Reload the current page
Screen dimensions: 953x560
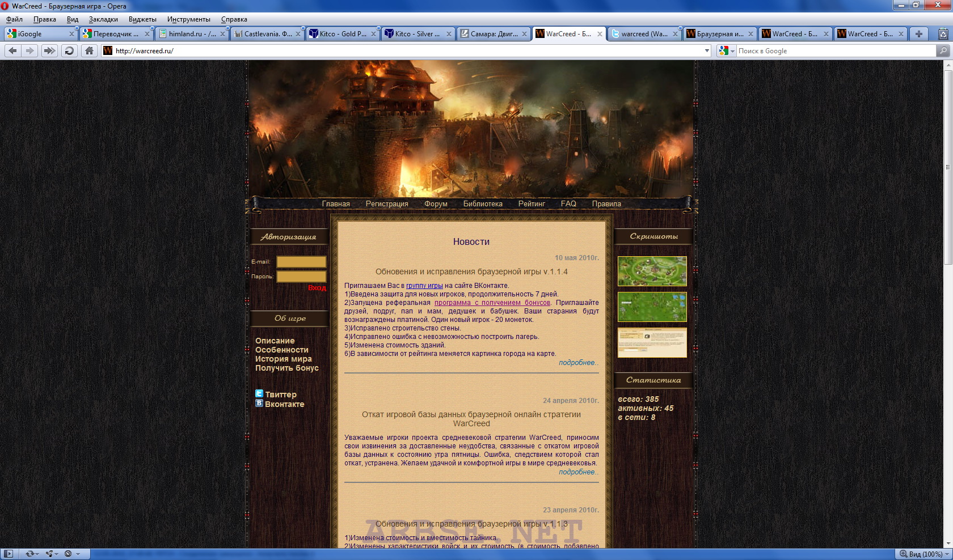coord(69,50)
